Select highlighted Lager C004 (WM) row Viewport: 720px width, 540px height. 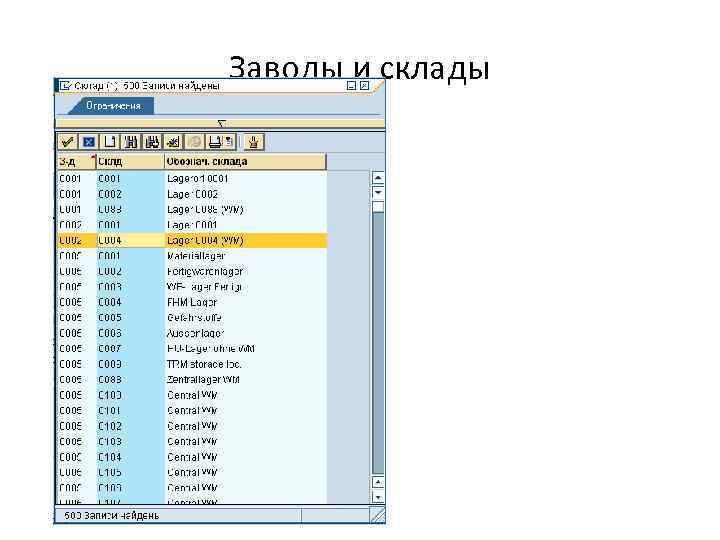pos(191,241)
